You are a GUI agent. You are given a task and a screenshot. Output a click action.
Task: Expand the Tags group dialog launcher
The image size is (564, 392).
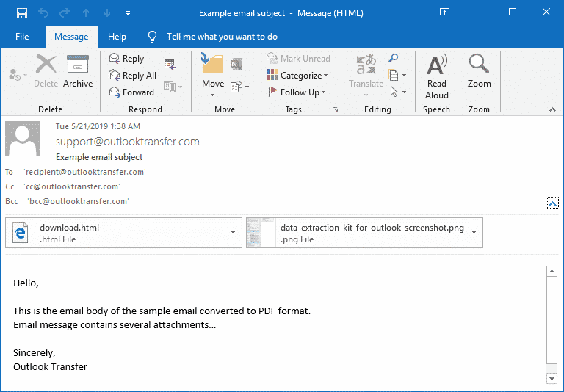[335, 110]
